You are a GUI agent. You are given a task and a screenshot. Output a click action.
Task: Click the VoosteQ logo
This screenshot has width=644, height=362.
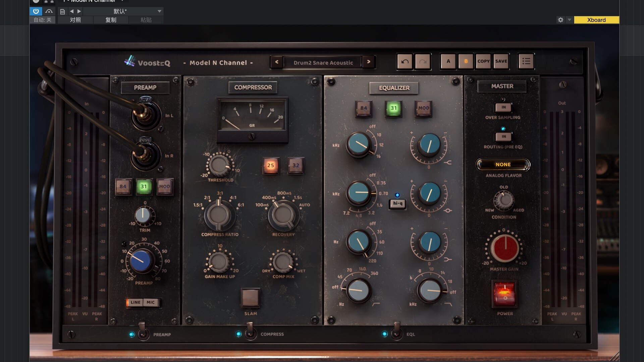(x=147, y=62)
